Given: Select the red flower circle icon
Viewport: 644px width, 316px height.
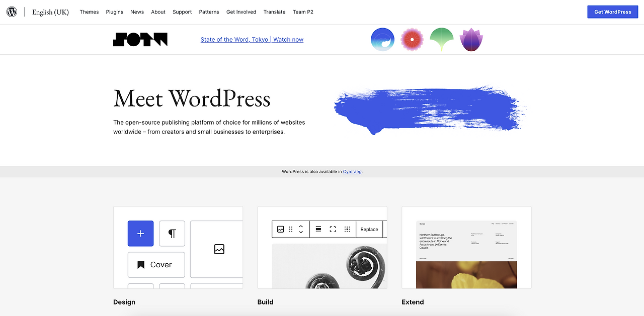Looking at the screenshot, I should pos(412,39).
